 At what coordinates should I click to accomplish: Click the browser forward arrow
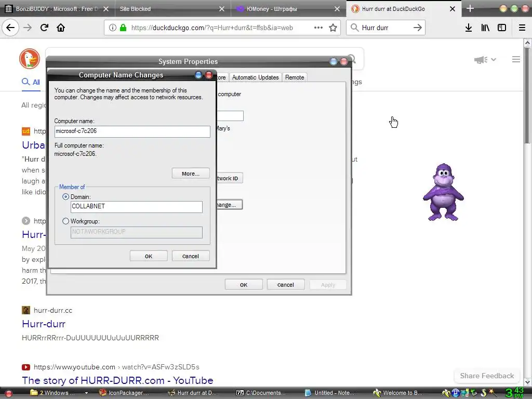[28, 28]
